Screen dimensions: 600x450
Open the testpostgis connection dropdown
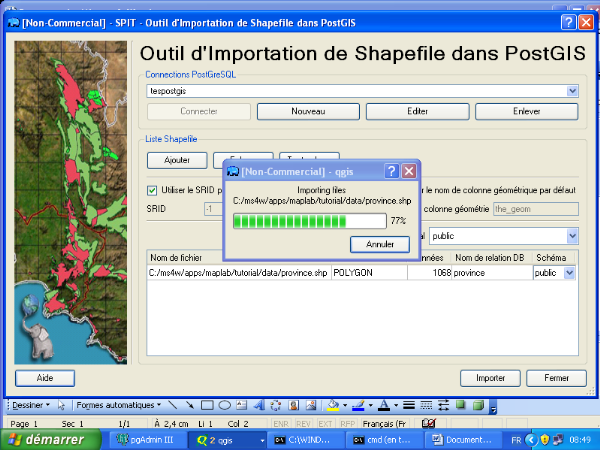(x=572, y=91)
